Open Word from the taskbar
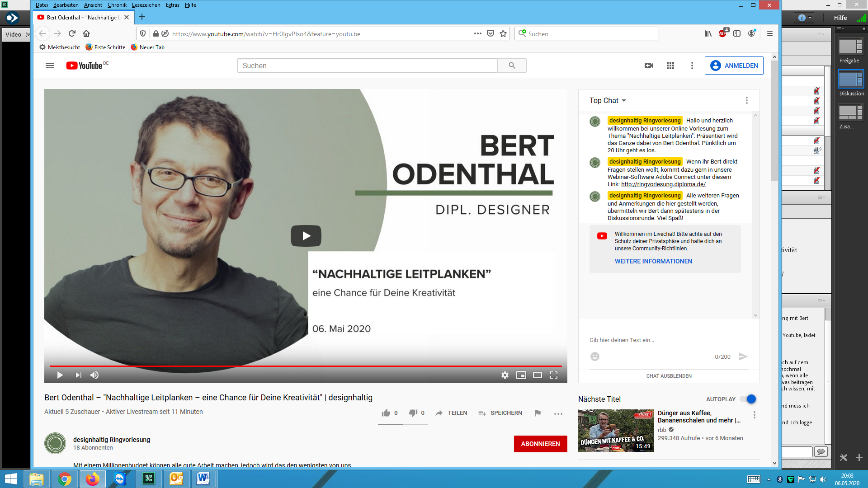 click(204, 479)
